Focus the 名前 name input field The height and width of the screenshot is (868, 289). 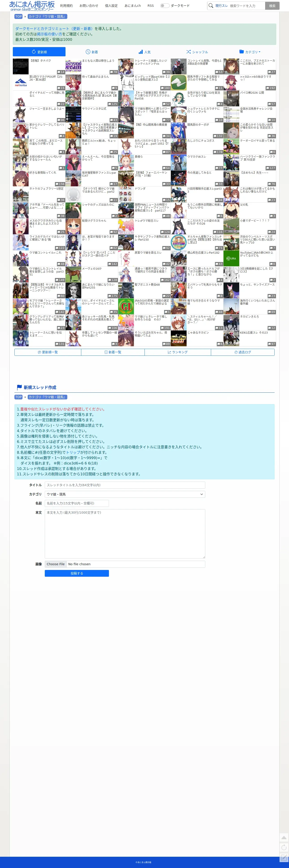click(77, 503)
